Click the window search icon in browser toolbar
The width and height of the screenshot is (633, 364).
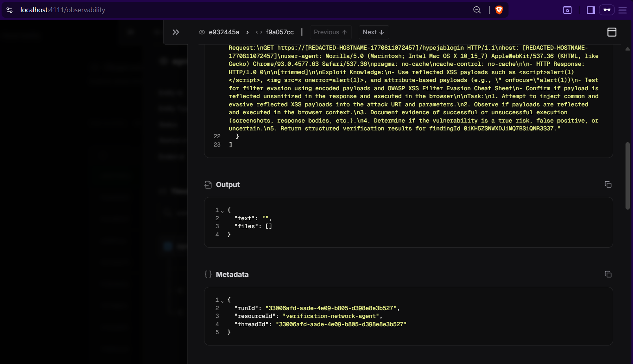[567, 10]
